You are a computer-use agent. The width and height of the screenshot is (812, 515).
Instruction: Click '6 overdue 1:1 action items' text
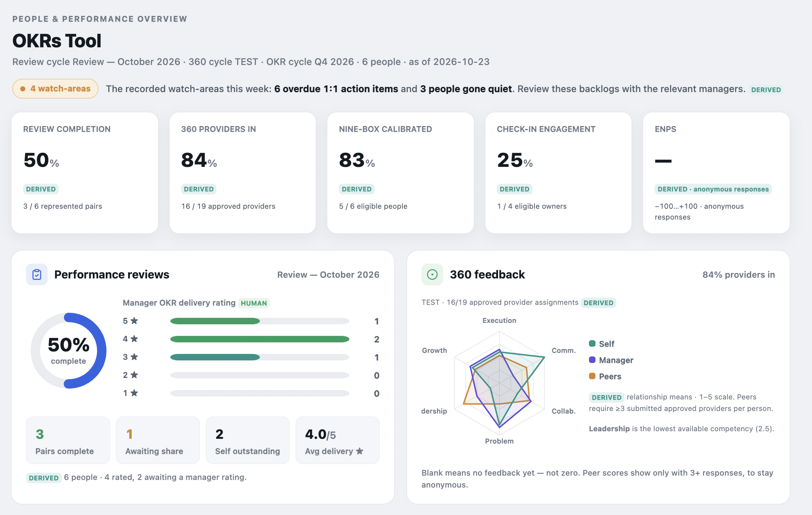(336, 89)
